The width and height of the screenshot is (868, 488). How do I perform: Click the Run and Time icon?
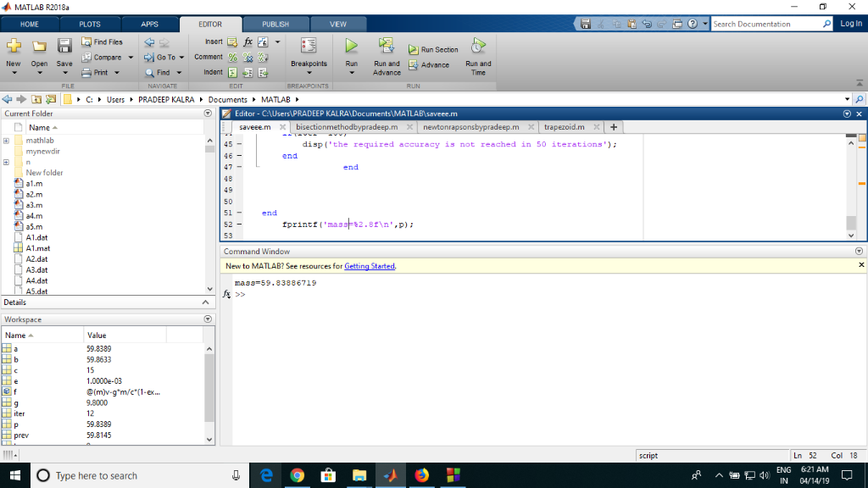tap(478, 46)
